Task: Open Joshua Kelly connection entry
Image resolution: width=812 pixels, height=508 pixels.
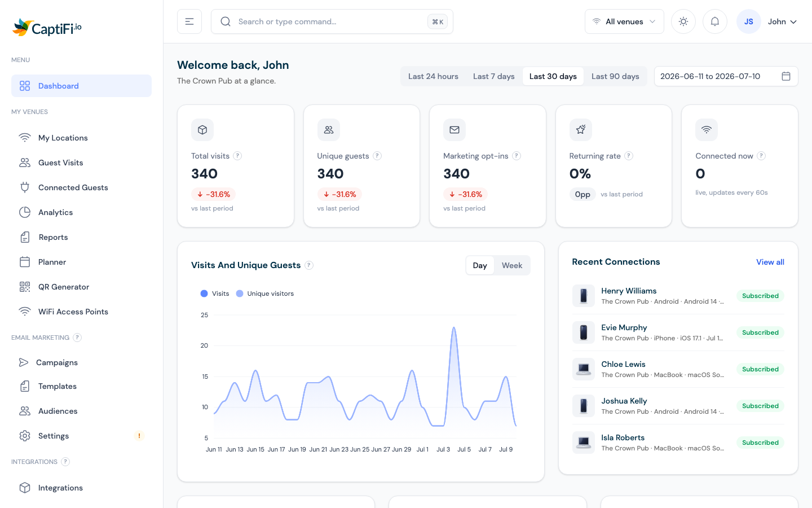Action: (x=678, y=406)
